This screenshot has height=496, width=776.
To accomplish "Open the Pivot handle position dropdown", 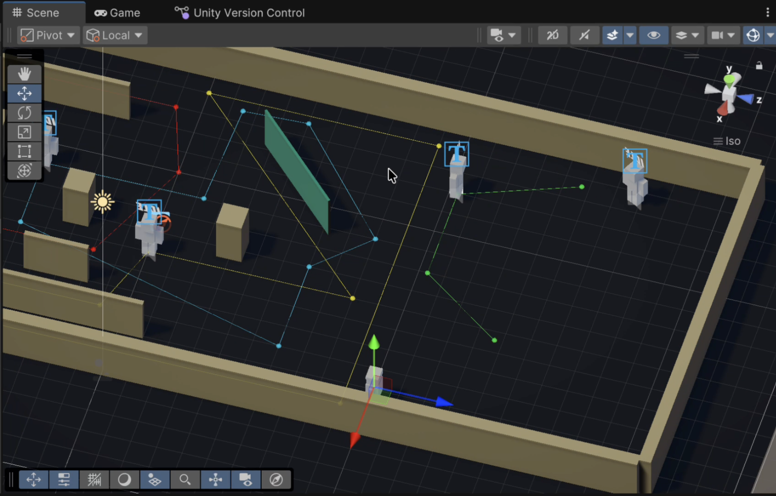I will tap(48, 35).
